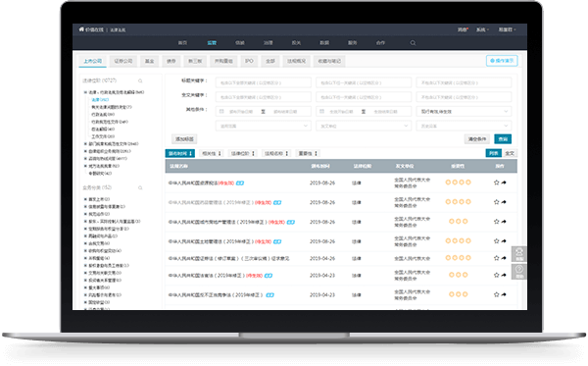This screenshot has height=366, width=588.
Task: Share the 资源税法 row using arrow icon
Action: point(504,183)
